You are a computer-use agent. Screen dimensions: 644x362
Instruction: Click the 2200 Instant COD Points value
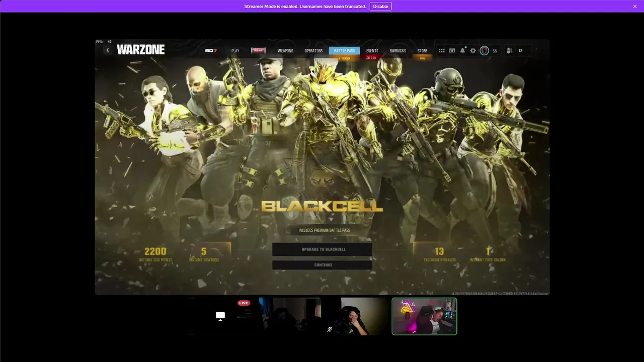click(x=155, y=251)
